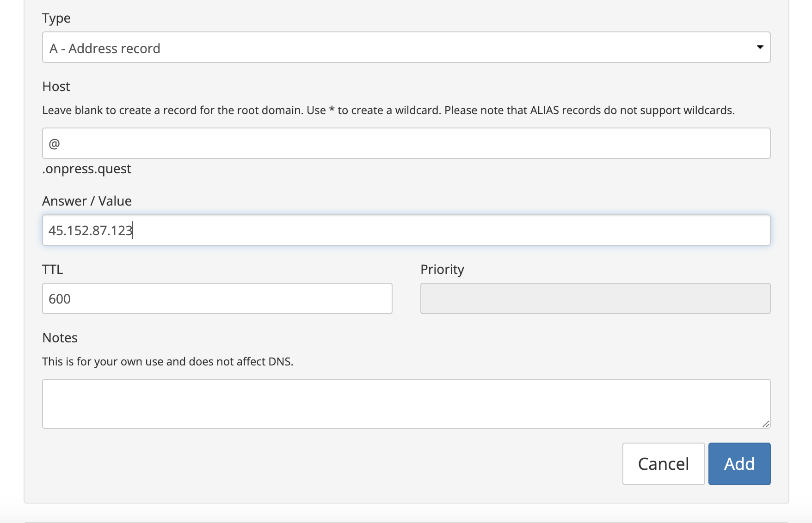Click the Type field label
Viewport: 812px width, 523px height.
(x=56, y=18)
